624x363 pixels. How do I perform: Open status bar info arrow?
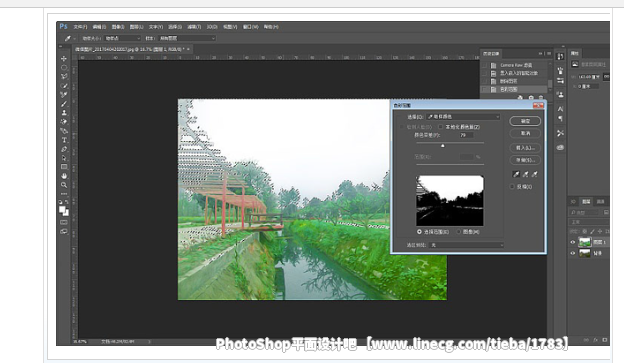click(x=150, y=342)
